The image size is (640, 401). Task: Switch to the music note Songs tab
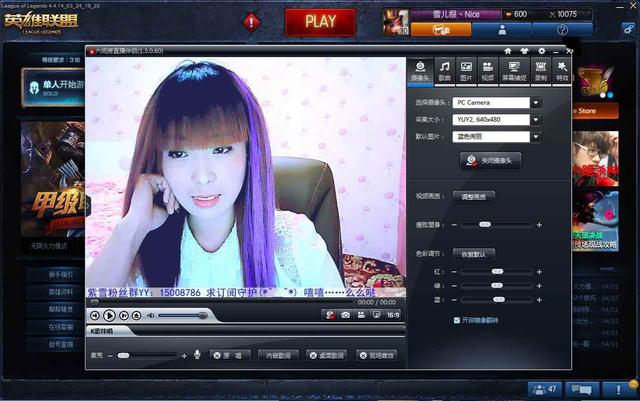coord(444,71)
